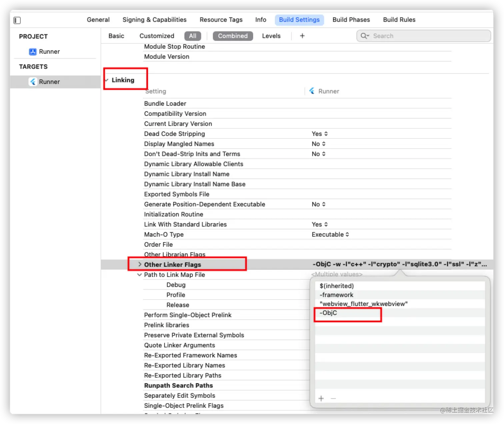The image size is (504, 424).
Task: Select Preserve Private External Symbols
Action: coord(194,335)
